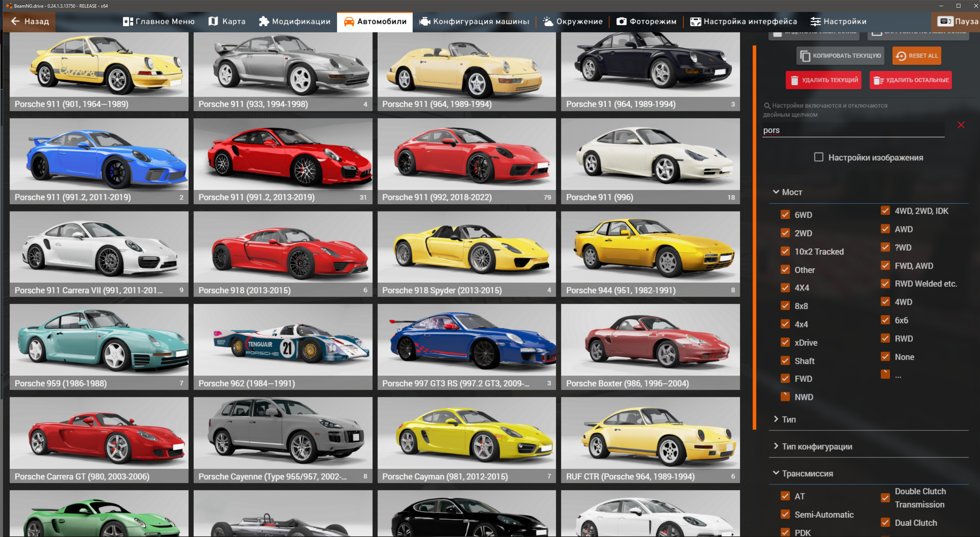Click the УДАЛИТЬ ОСТАЛЬНЫЕ button
Screen dimensions: 980x537
tap(910, 80)
